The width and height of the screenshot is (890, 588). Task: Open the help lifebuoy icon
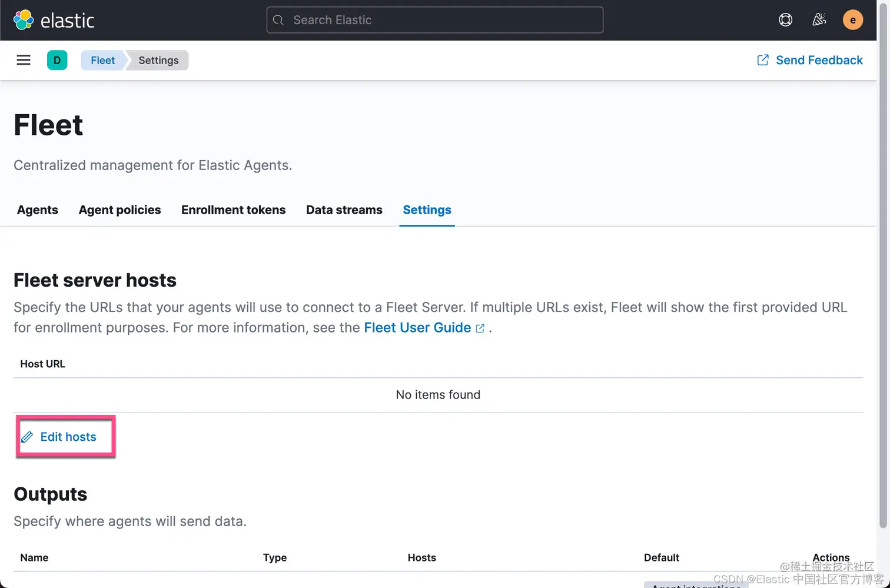point(785,20)
